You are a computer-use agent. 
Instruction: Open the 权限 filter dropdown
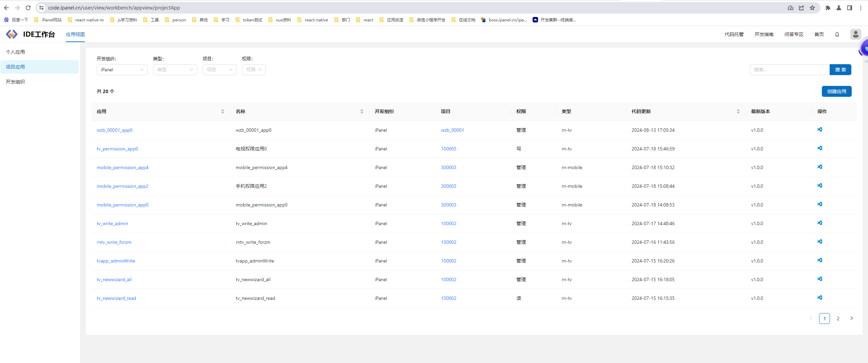point(254,70)
